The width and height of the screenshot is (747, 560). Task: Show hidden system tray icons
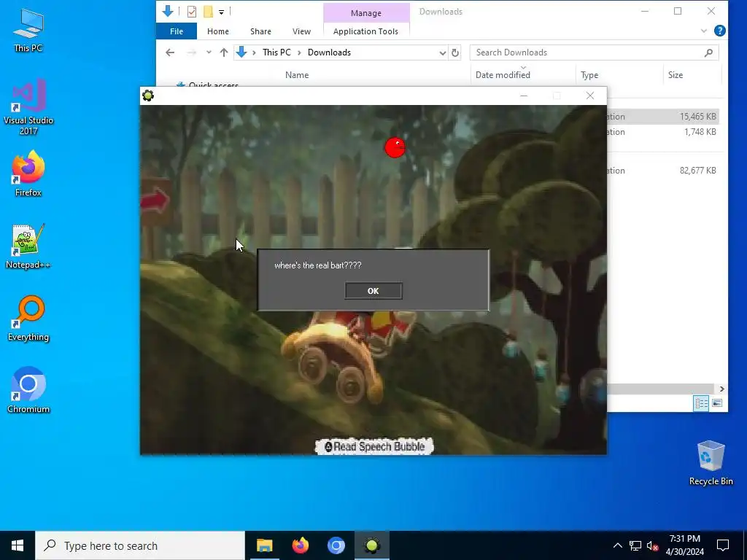point(617,545)
